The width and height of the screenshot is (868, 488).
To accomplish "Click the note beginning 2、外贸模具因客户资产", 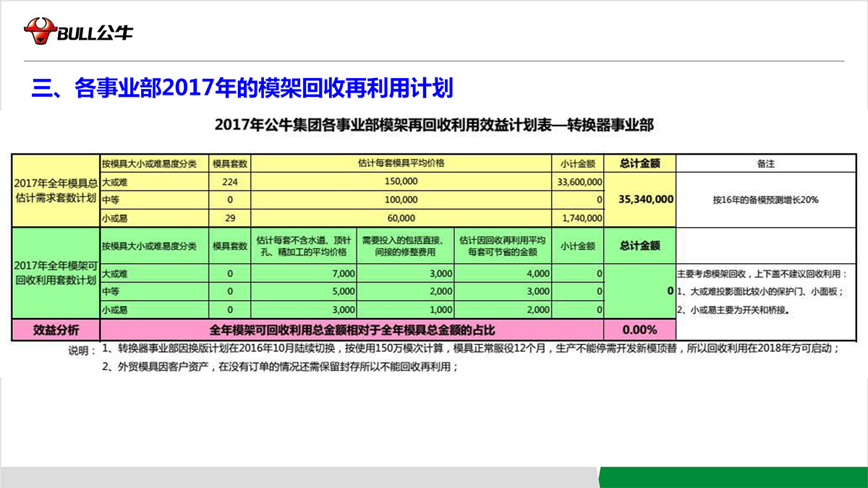I will 281,367.
